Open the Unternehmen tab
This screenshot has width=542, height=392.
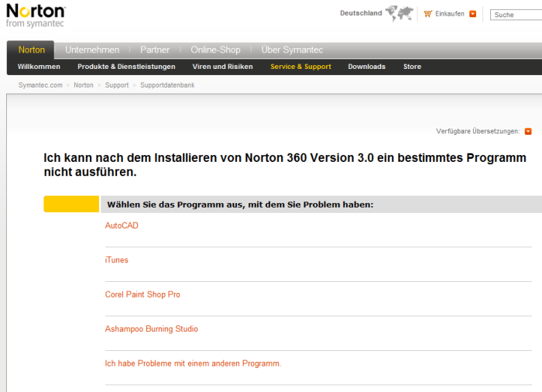92,50
